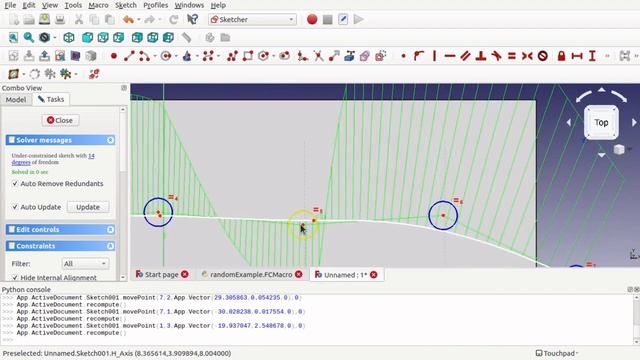
Task: Open Touchpad navigation style menu
Action: (x=558, y=353)
